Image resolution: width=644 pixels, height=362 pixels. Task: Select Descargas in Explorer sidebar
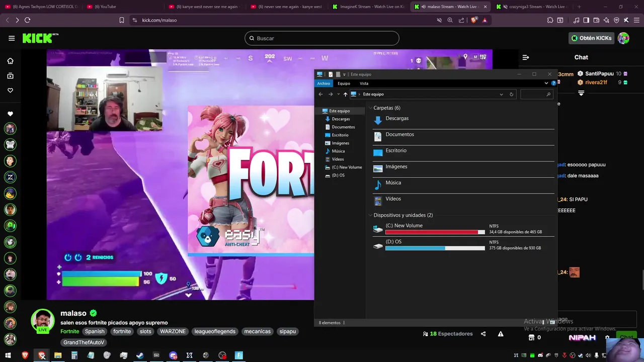341,119
